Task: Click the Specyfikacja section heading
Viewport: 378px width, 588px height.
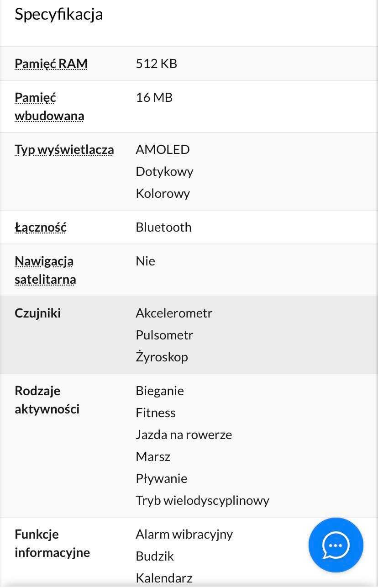Action: click(59, 14)
